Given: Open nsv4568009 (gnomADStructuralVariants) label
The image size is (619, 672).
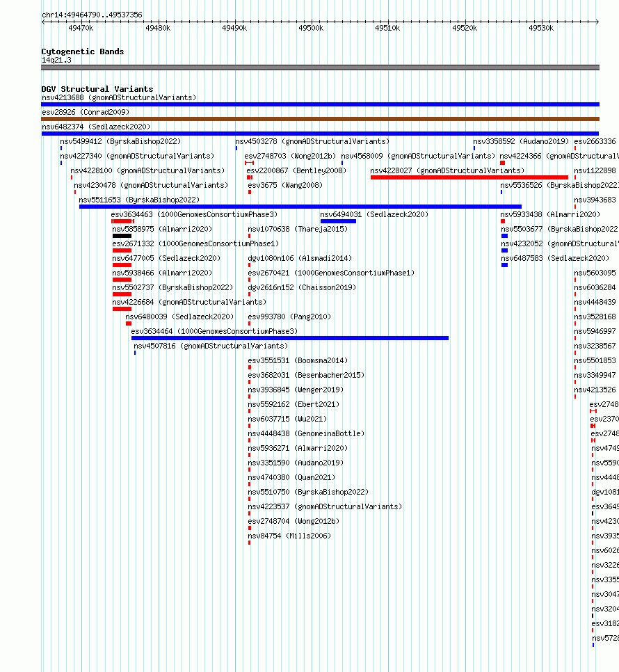Looking at the screenshot, I should pos(418,156).
